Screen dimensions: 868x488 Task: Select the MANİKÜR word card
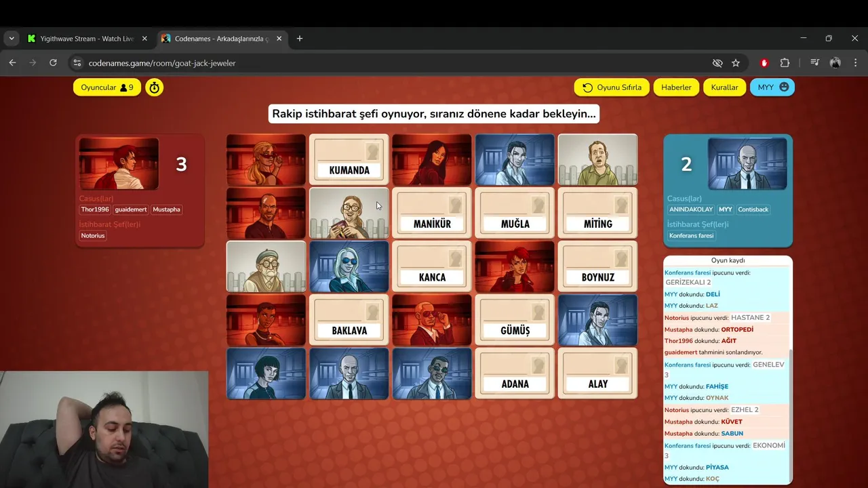click(x=432, y=213)
